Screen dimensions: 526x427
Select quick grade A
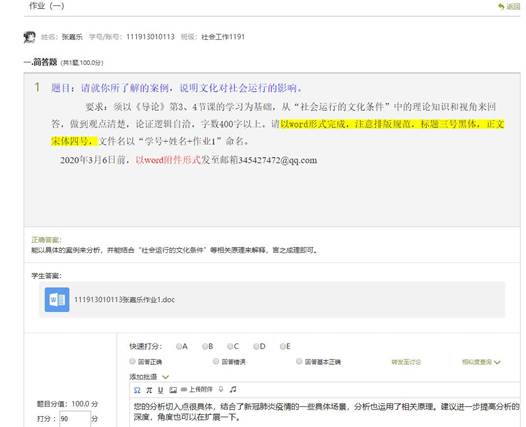pos(179,346)
